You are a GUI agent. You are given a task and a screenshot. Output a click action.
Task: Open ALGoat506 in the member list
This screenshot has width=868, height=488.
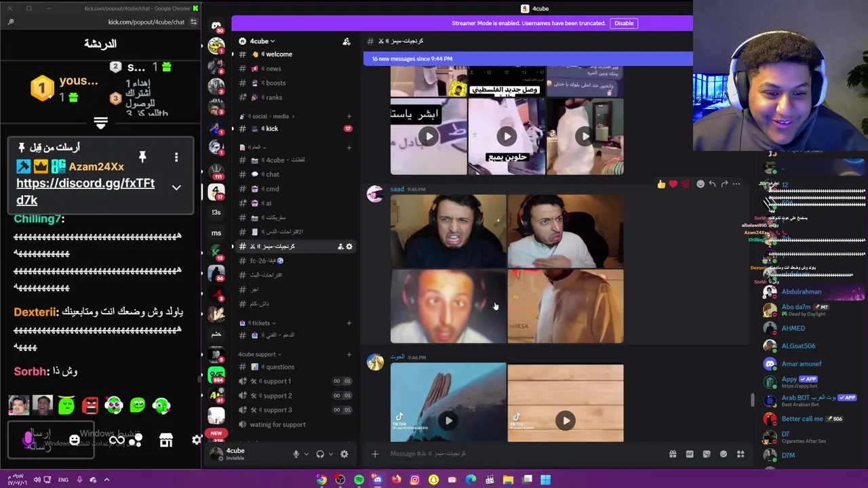[798, 346]
